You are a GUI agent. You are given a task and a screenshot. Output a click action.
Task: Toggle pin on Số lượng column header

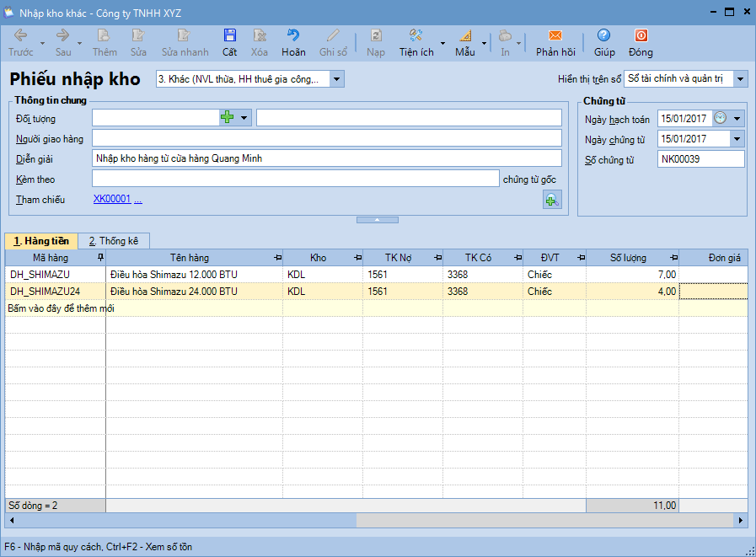pos(673,258)
